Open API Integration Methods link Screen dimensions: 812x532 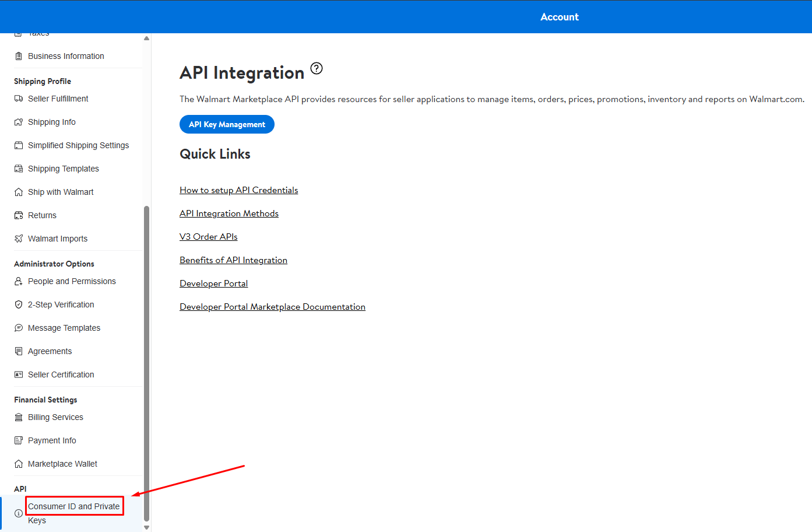(x=229, y=213)
